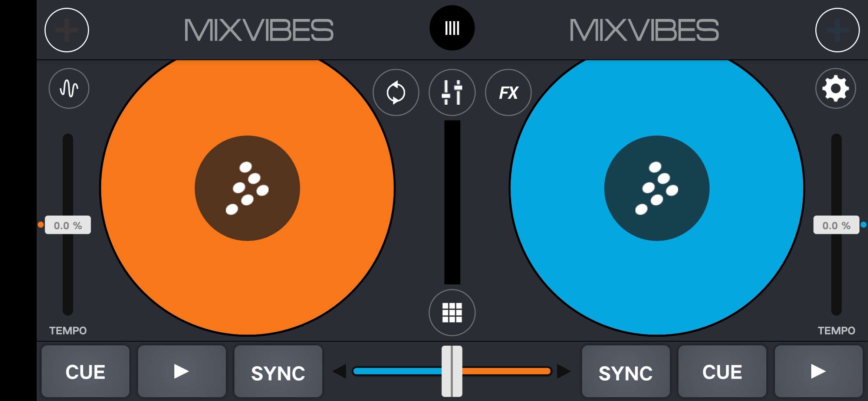Sync the left deck tempo
This screenshot has width=868, height=401.
278,371
